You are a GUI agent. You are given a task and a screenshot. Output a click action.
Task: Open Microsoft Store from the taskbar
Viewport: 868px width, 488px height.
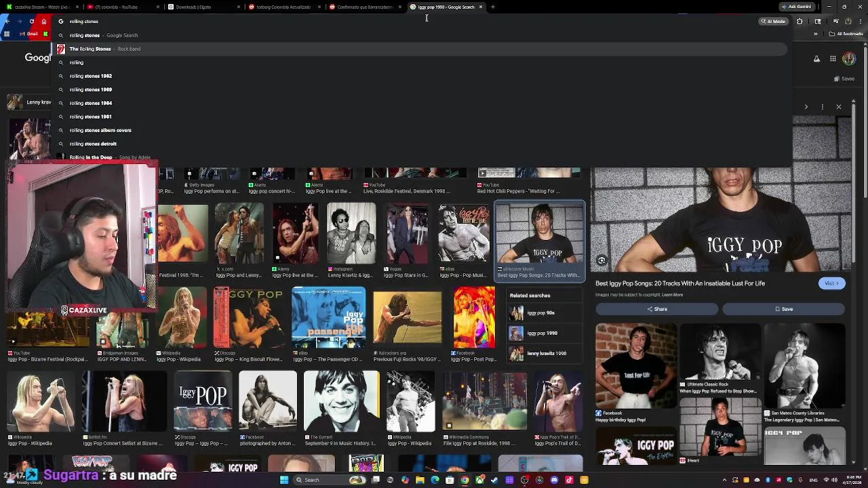[449, 480]
